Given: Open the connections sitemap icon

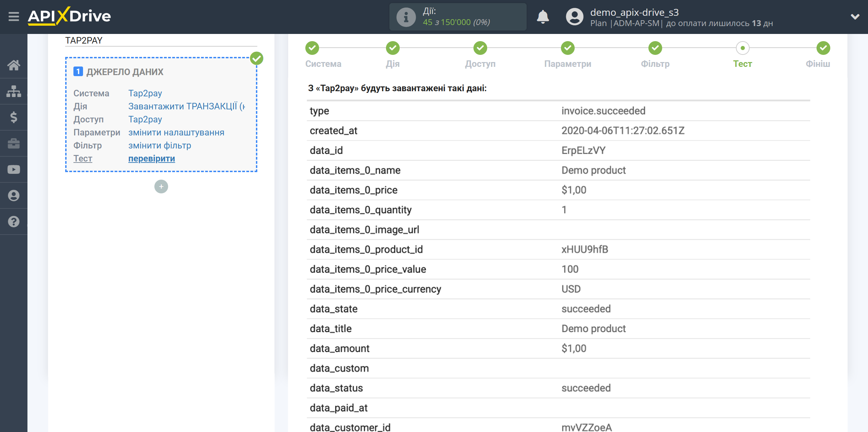Looking at the screenshot, I should tap(14, 91).
